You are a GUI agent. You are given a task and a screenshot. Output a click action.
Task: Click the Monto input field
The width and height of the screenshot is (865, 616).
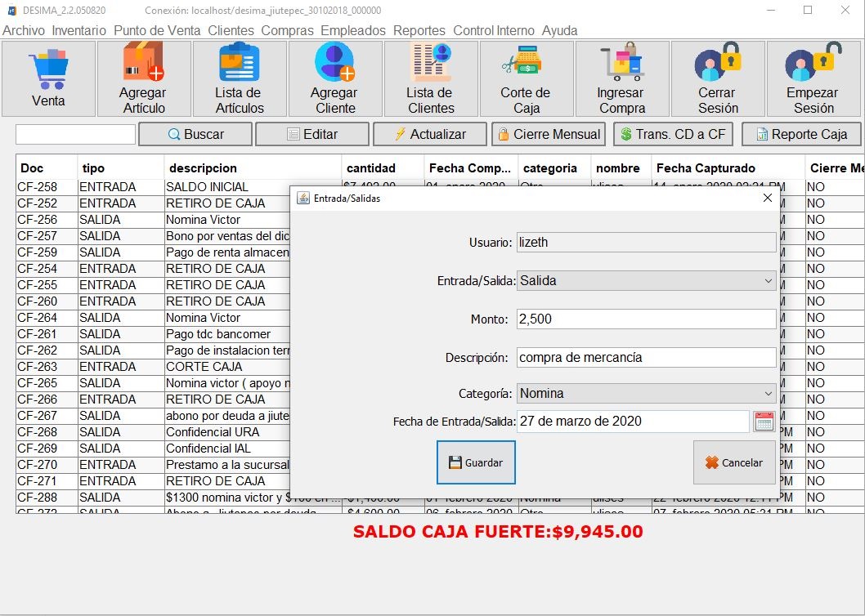pyautogui.click(x=646, y=319)
